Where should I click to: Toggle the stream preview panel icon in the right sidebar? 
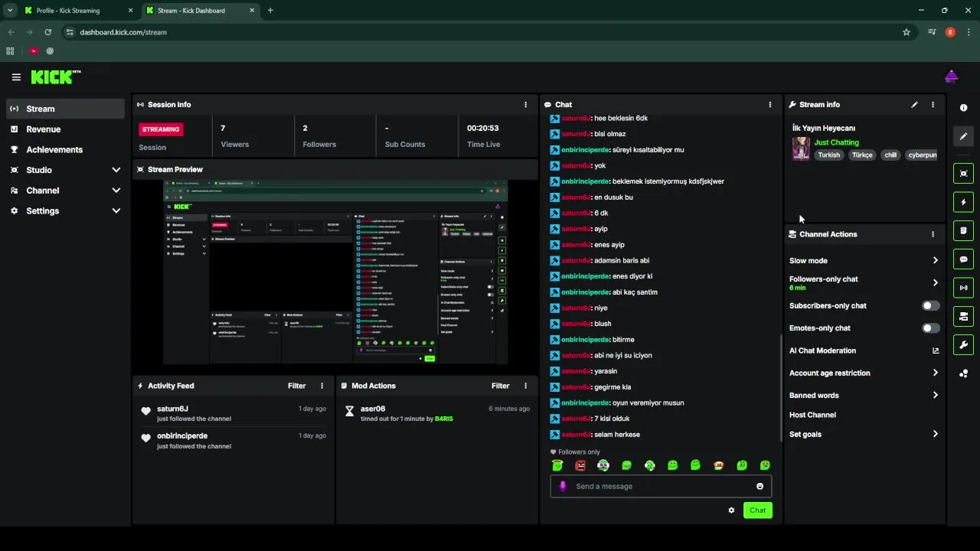pyautogui.click(x=963, y=174)
